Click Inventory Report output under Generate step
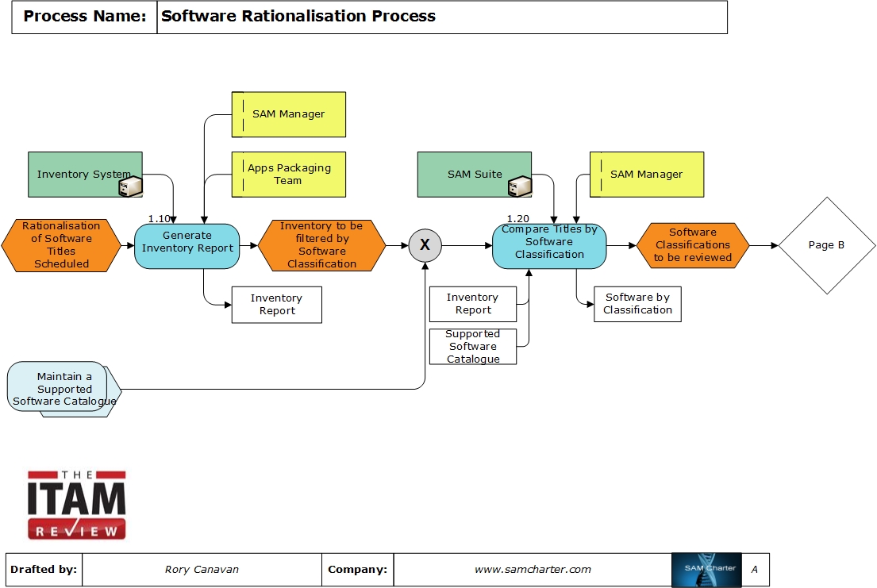Screen dimensions: 877x588 point(277,305)
